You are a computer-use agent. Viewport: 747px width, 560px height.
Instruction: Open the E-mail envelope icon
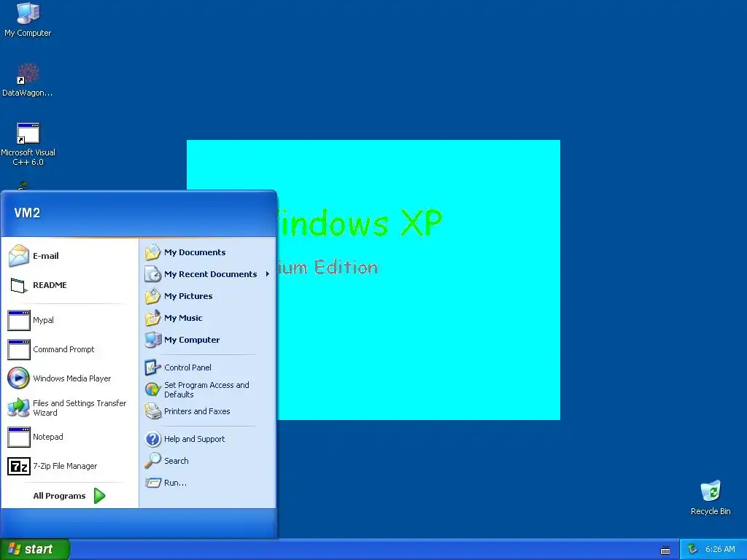(18, 256)
